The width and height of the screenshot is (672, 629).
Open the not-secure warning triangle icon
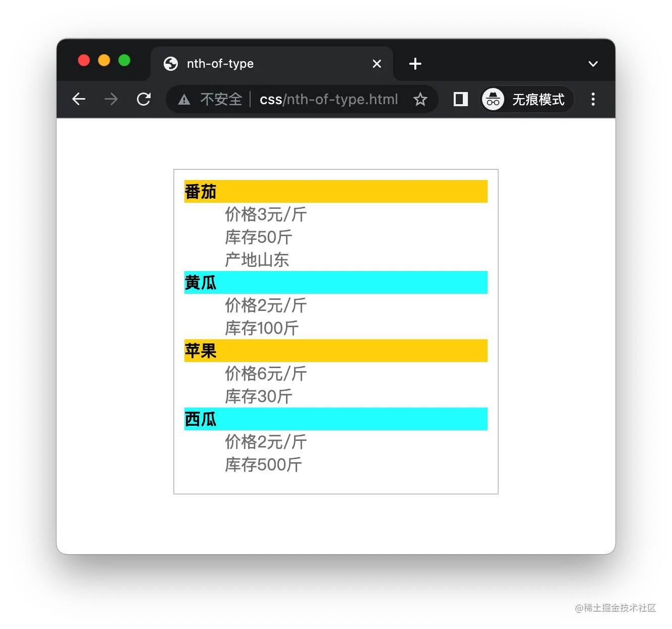[x=184, y=100]
